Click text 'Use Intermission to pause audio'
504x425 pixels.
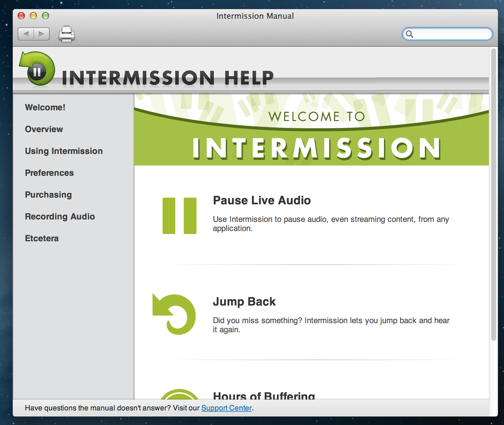click(x=270, y=219)
